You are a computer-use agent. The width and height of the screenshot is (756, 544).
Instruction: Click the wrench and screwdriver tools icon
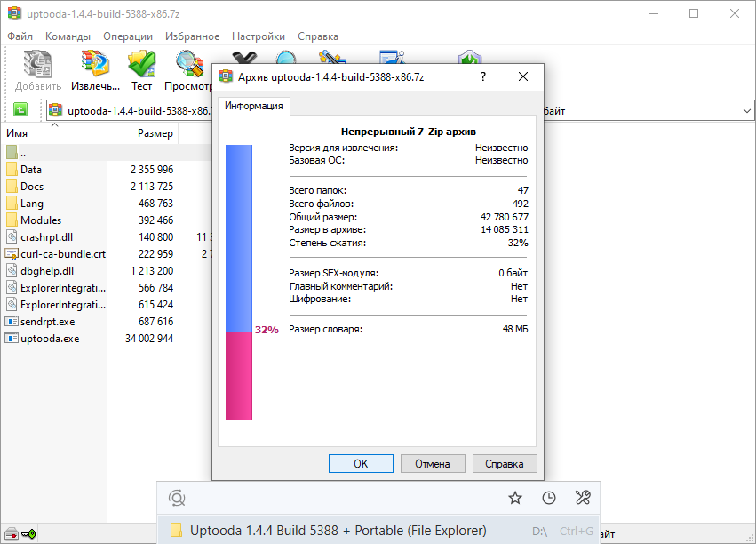583,498
